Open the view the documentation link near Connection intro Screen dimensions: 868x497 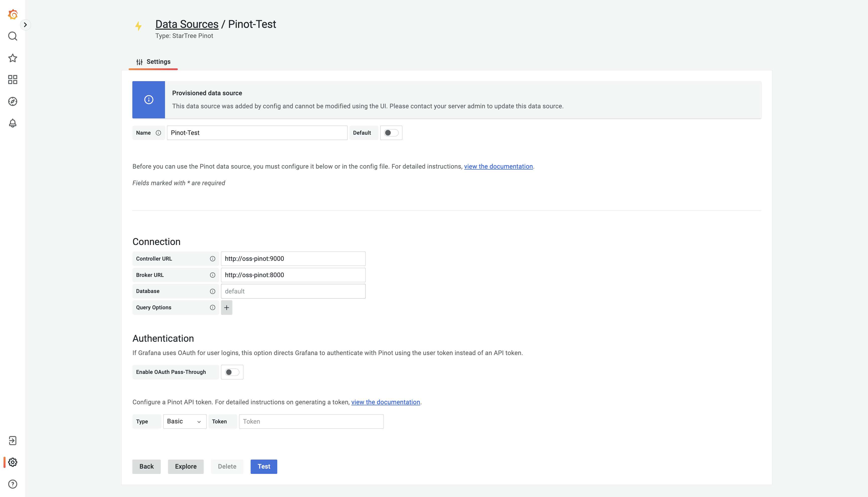pos(498,167)
